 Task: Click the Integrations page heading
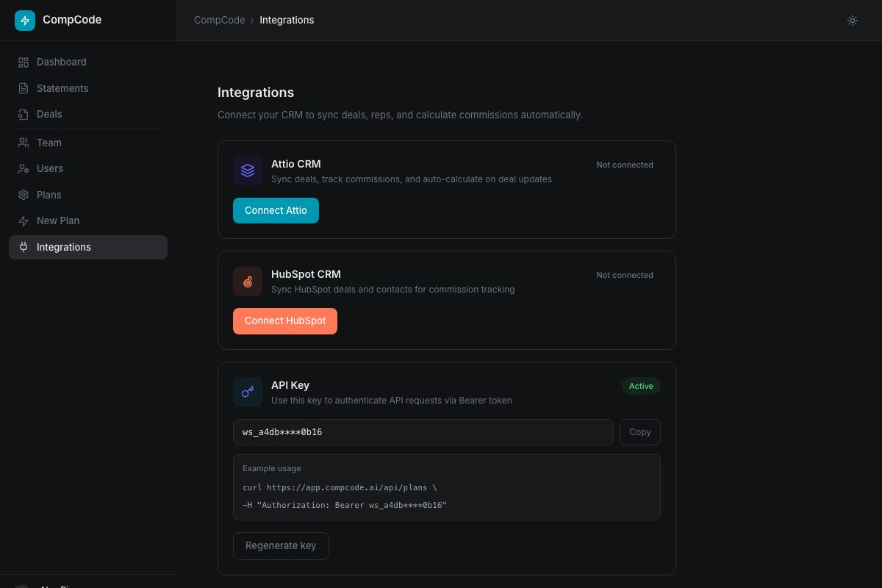click(256, 93)
